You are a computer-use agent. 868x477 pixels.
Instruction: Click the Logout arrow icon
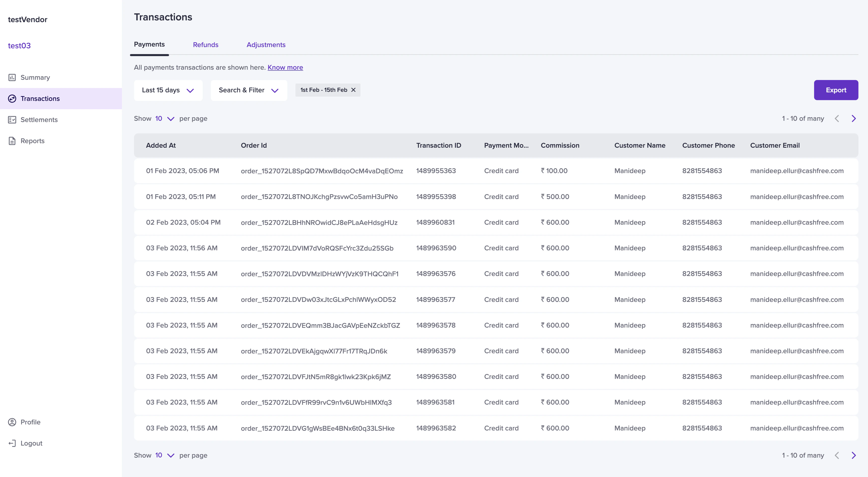coord(12,443)
